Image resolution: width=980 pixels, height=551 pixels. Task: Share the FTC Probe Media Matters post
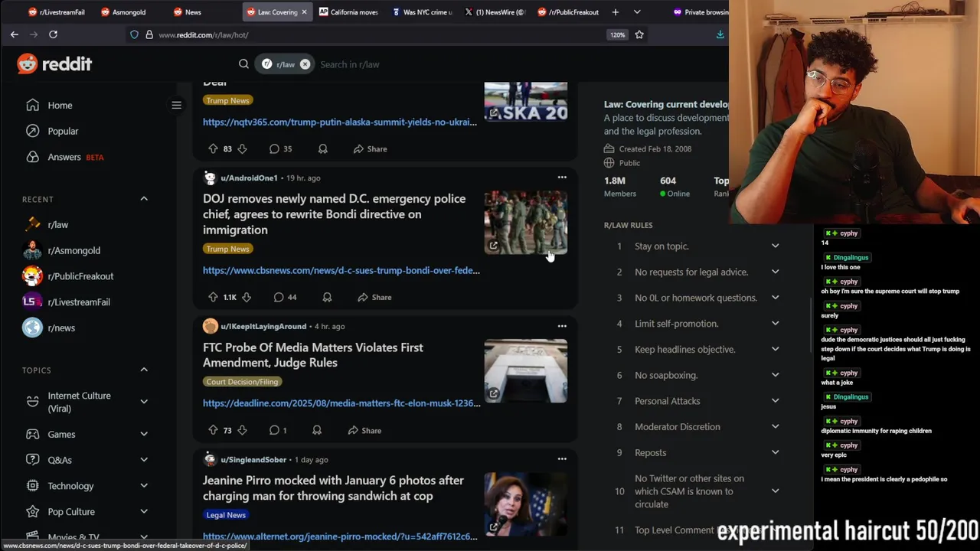pyautogui.click(x=364, y=430)
